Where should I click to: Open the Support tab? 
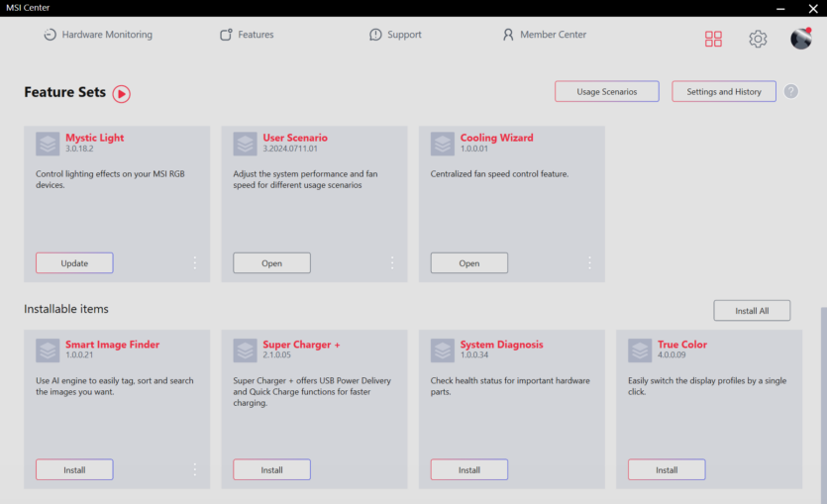(395, 35)
